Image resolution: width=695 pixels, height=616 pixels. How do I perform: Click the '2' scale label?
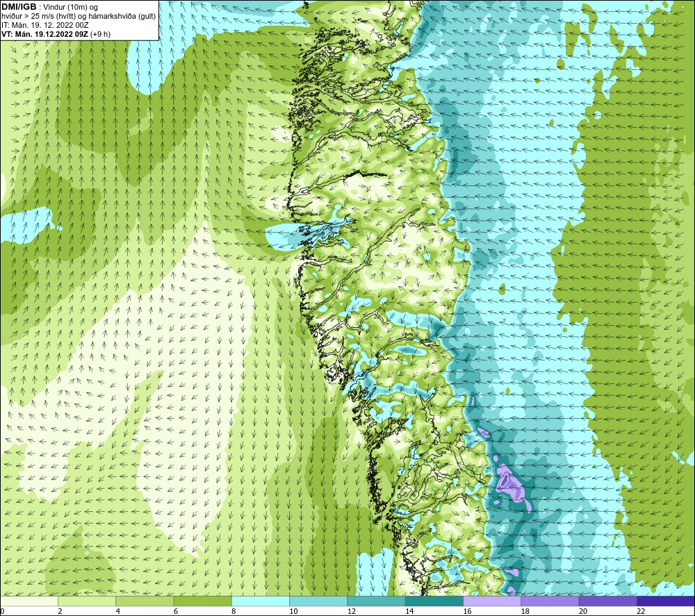[60, 611]
